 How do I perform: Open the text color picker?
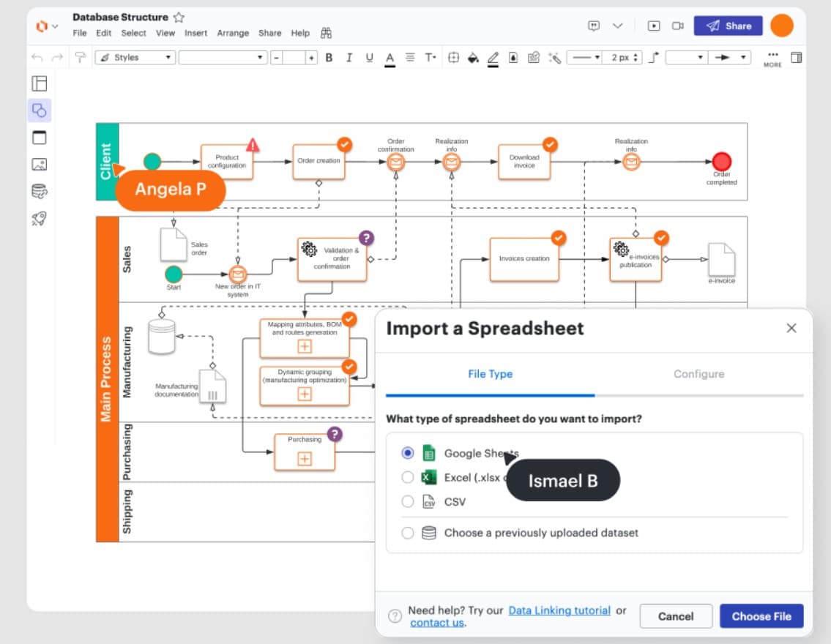(x=390, y=58)
